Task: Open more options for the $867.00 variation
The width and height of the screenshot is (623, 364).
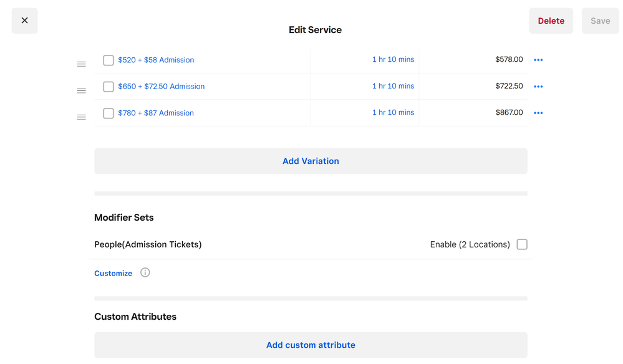Action: 538,113
